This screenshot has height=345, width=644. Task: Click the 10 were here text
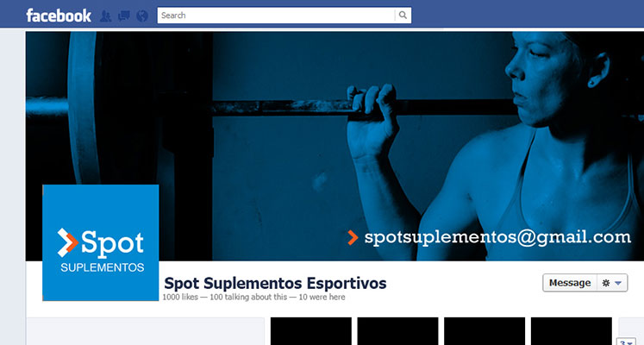click(x=322, y=297)
